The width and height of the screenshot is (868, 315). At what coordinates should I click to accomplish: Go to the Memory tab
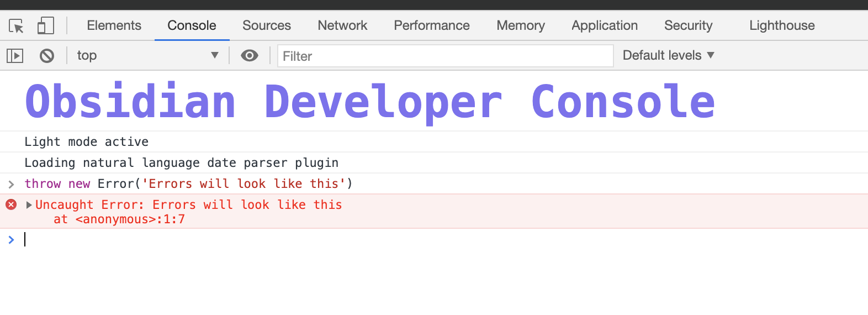coord(521,25)
